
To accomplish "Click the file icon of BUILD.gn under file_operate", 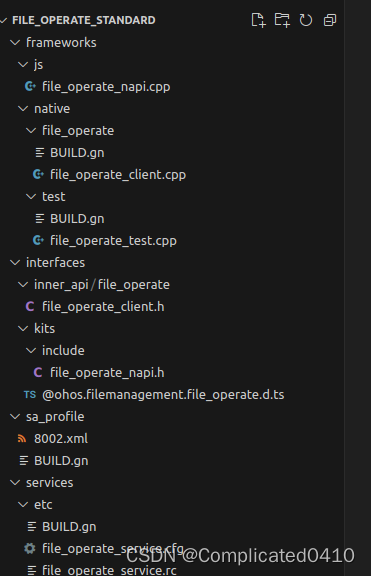I will click(x=40, y=152).
